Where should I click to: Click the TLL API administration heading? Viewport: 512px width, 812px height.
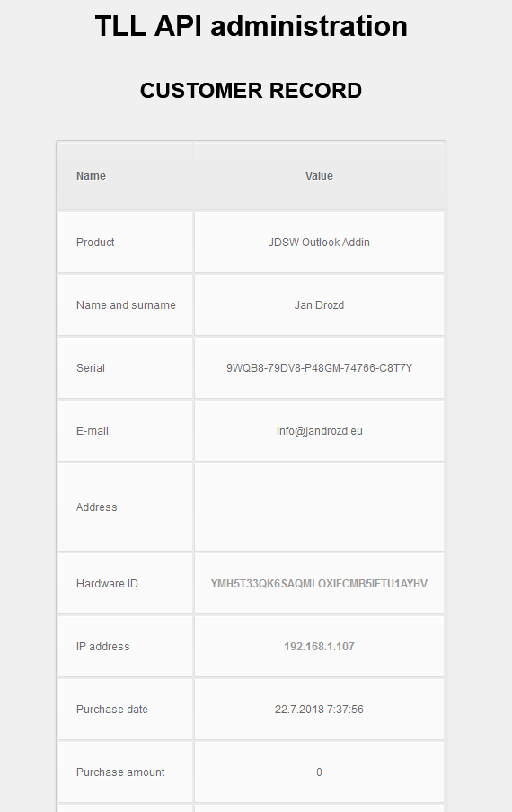coord(252,26)
